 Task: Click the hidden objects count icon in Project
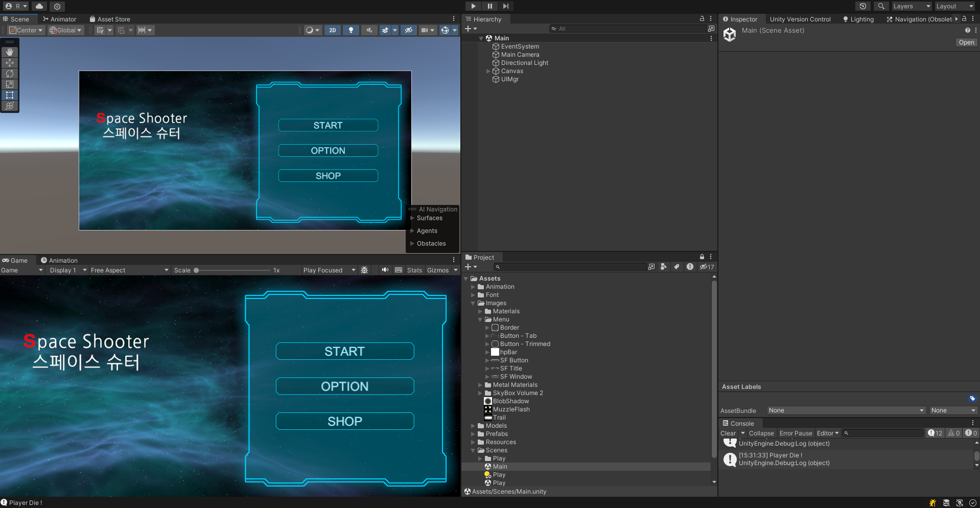click(x=707, y=267)
